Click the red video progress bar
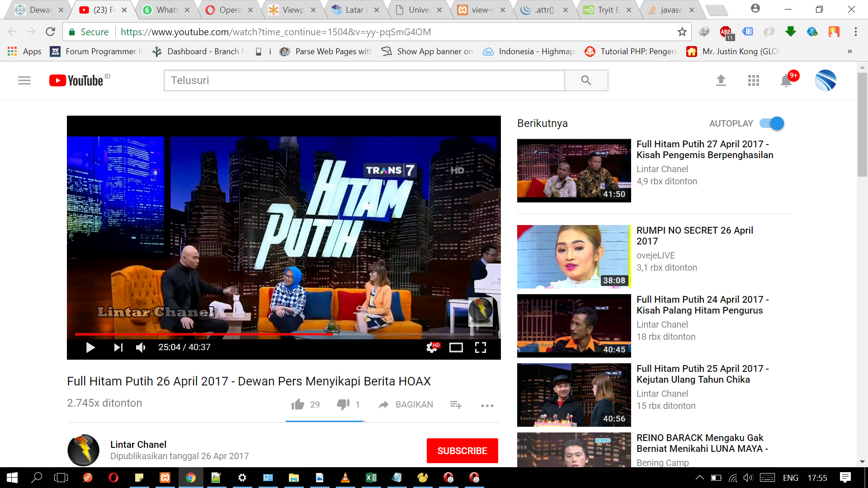 pyautogui.click(x=204, y=334)
